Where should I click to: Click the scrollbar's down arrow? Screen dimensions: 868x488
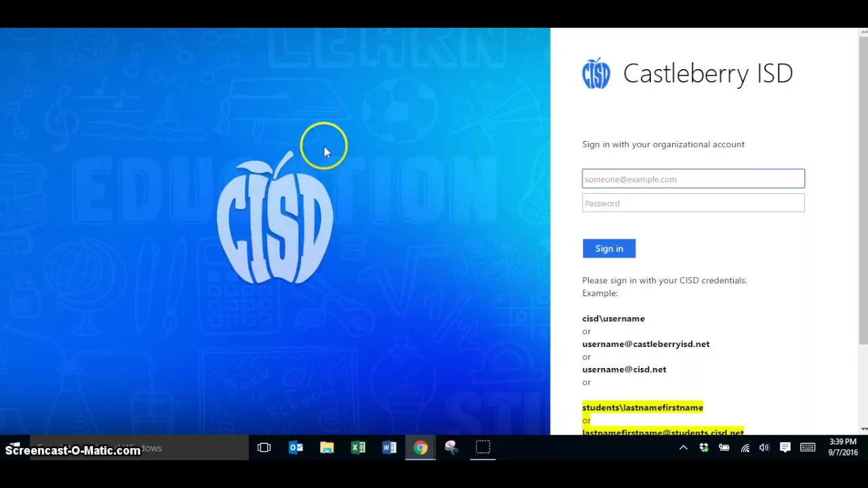(863, 429)
